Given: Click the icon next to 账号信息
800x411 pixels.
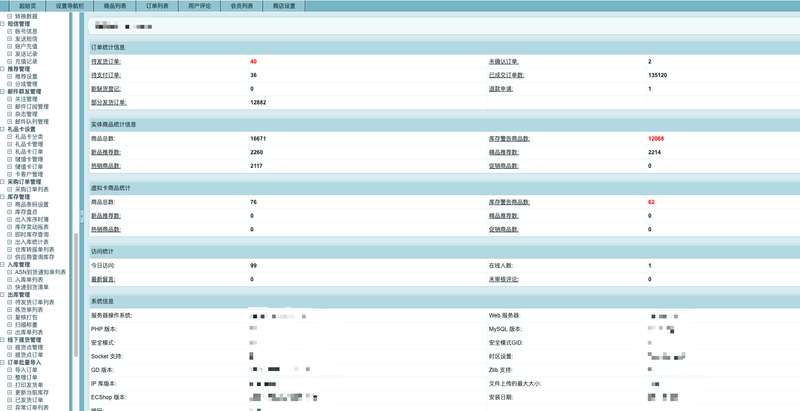Looking at the screenshot, I should [9, 31].
